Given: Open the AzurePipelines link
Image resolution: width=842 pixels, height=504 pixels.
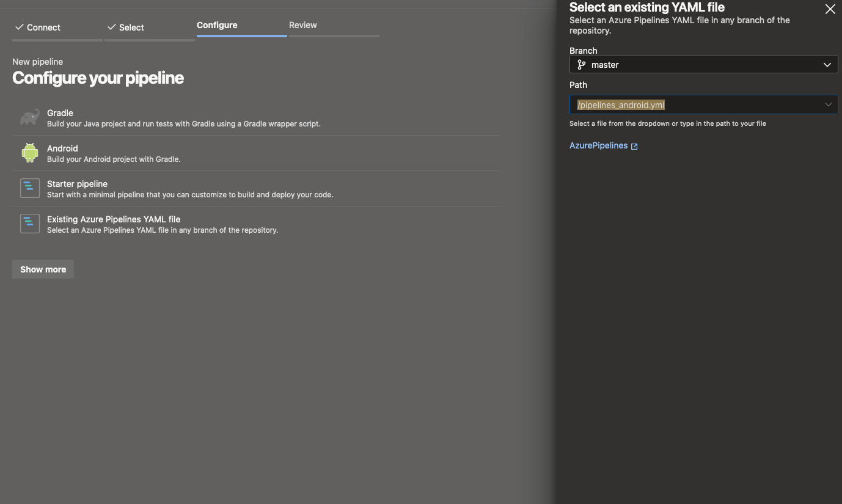Looking at the screenshot, I should pos(598,145).
